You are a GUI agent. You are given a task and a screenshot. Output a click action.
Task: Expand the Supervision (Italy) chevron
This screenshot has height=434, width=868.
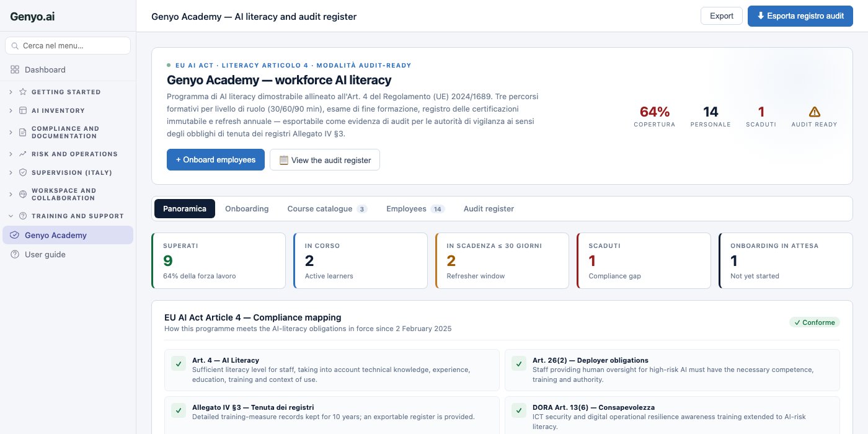[11, 172]
